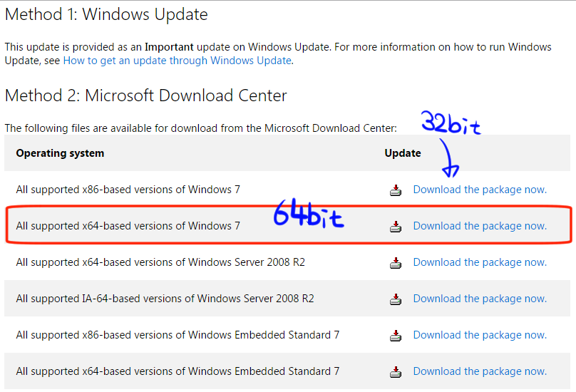Download package for x64 Windows Server 2008 R2
The image size is (576, 392).
[480, 262]
